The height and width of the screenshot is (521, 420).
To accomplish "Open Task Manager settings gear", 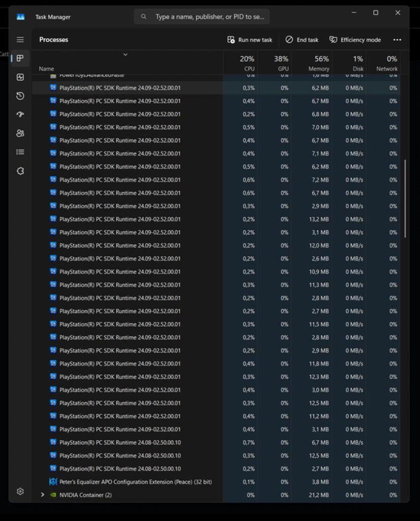I will [20, 491].
